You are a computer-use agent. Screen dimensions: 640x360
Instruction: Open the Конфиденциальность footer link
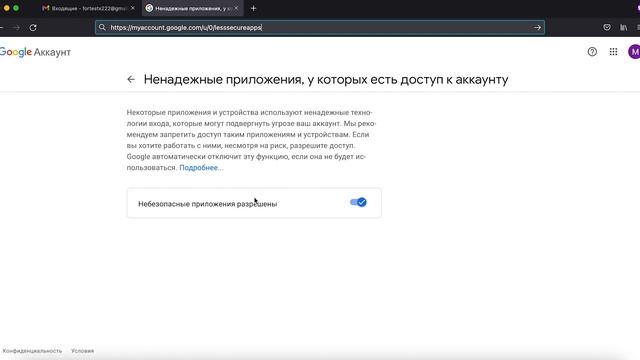[x=32, y=351]
